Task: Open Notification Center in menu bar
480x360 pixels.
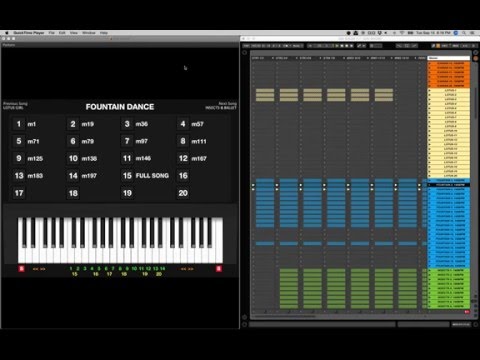Action: [472, 33]
